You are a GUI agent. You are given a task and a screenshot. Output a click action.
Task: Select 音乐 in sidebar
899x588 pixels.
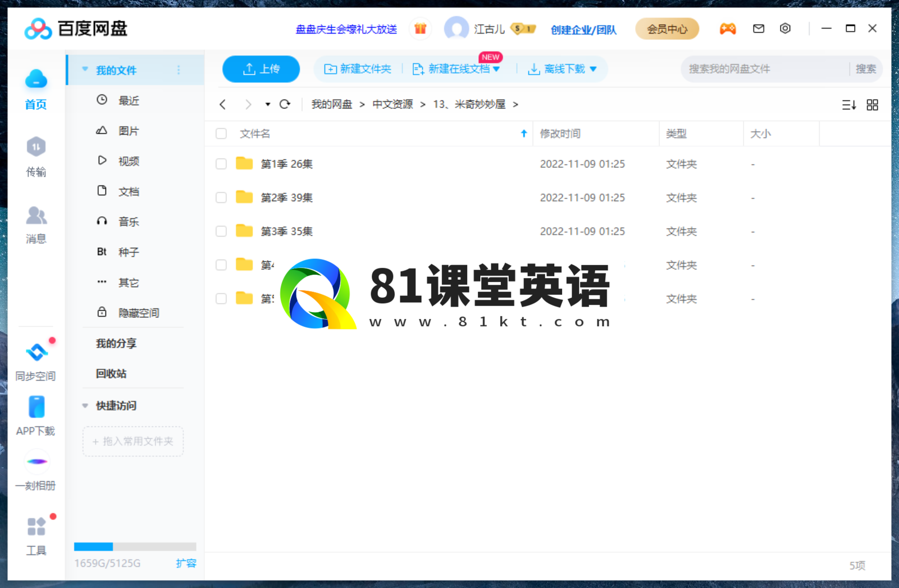tap(129, 222)
